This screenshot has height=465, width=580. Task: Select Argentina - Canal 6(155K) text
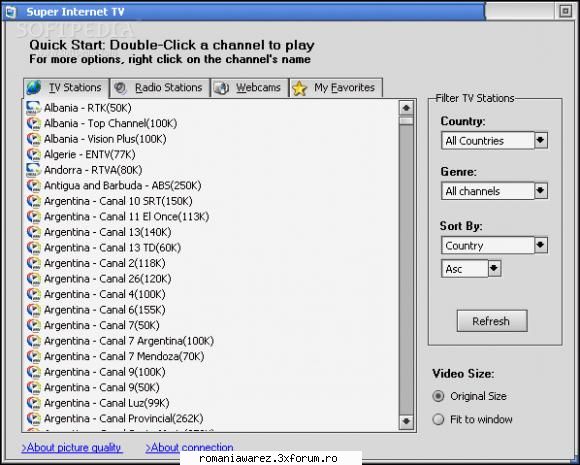click(105, 310)
